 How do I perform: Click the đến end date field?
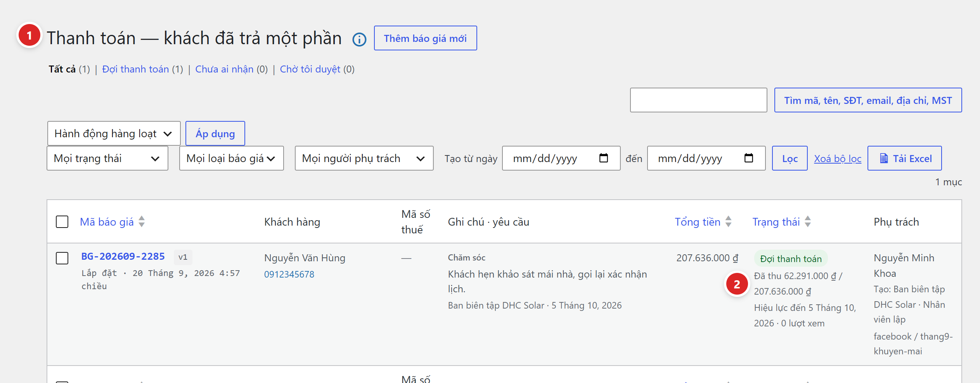tap(706, 158)
